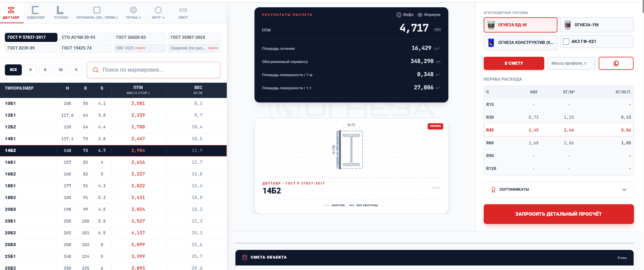
Task: Select the Огнеза ВД-М coating
Action: pyautogui.click(x=520, y=25)
